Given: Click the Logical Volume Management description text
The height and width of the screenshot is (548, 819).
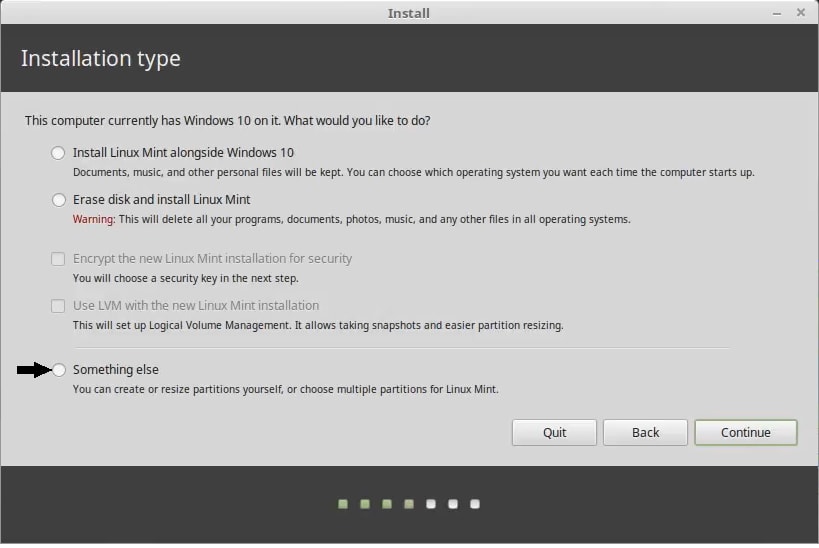Looking at the screenshot, I should [318, 325].
